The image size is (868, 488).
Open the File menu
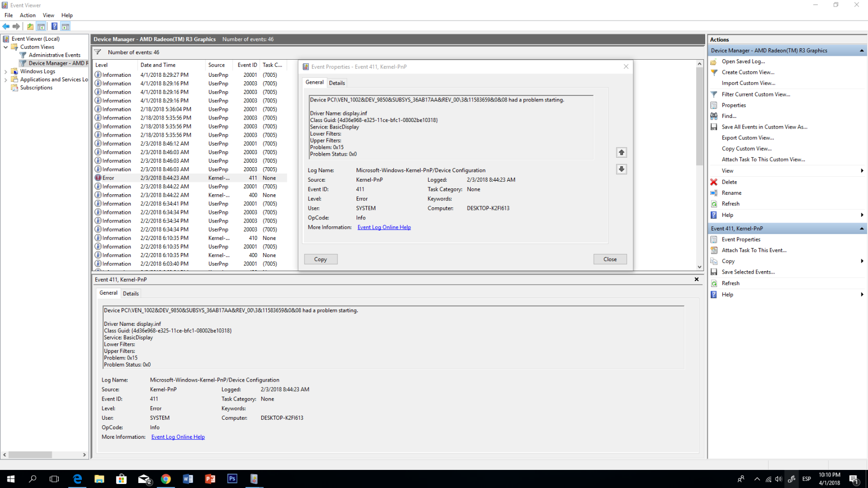click(x=9, y=16)
